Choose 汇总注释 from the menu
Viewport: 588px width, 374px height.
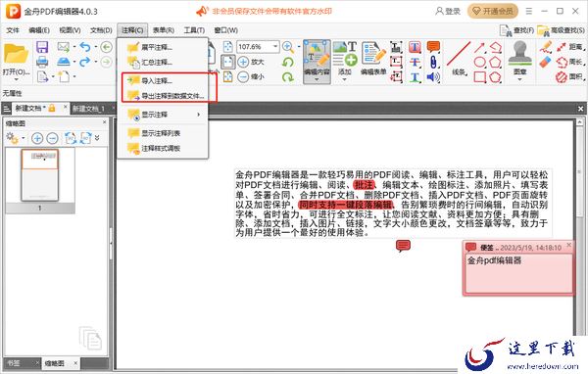click(x=163, y=63)
